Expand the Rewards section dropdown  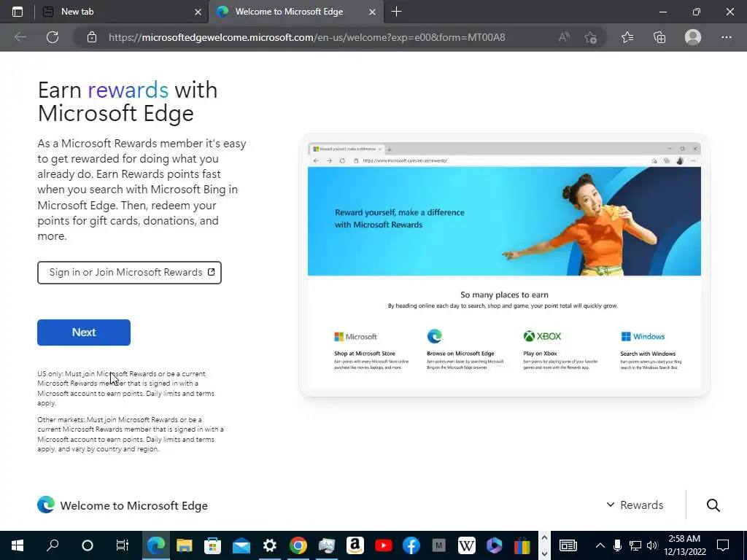click(635, 505)
